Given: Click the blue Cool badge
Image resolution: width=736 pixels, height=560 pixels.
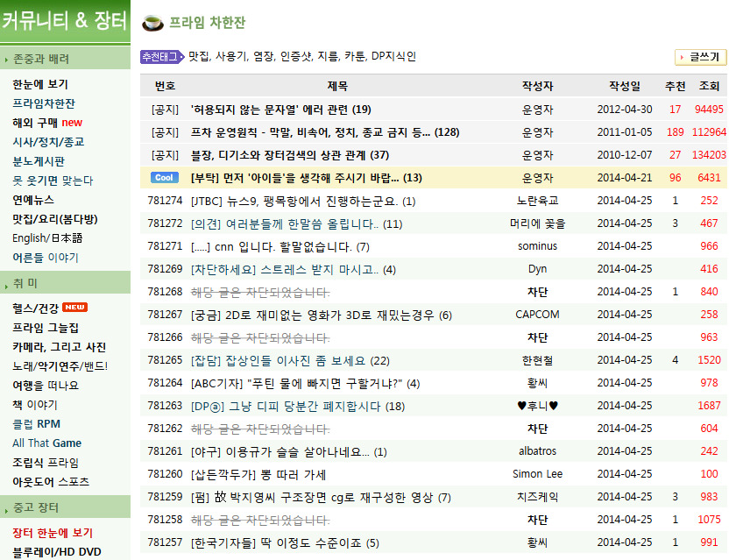Looking at the screenshot, I should pos(165,178).
